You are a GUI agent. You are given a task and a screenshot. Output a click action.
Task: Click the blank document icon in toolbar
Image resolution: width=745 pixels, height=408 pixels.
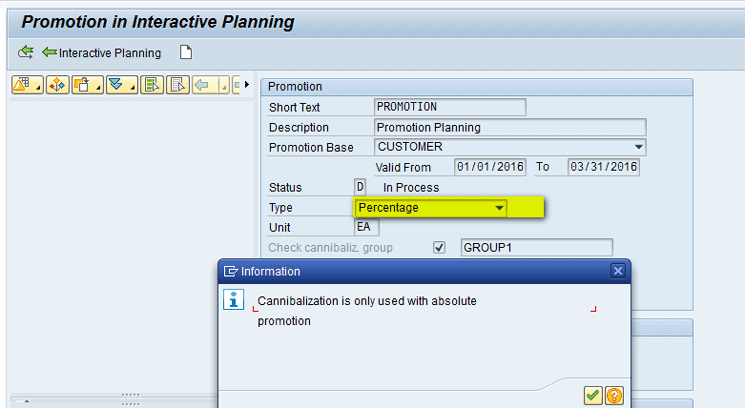click(x=185, y=52)
